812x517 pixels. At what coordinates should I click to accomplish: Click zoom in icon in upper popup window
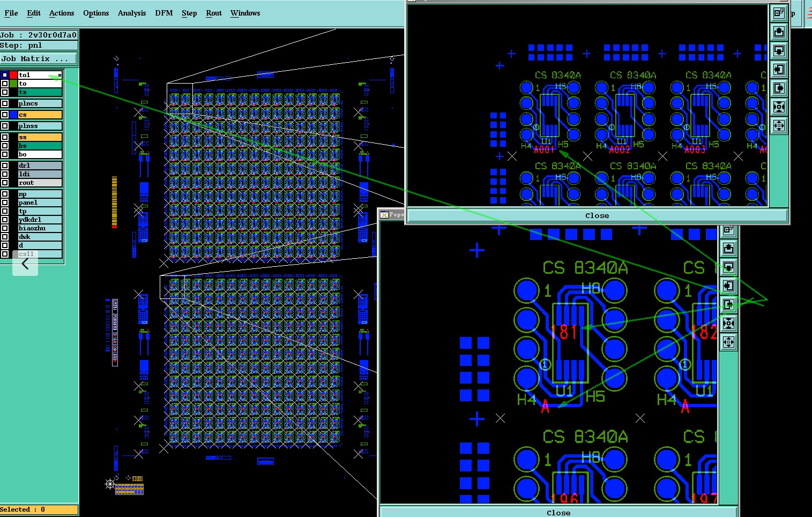coord(779,107)
